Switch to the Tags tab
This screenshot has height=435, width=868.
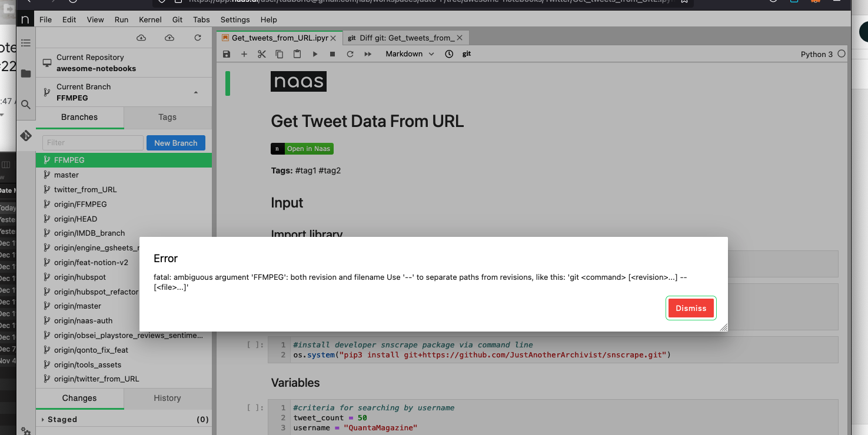point(167,117)
